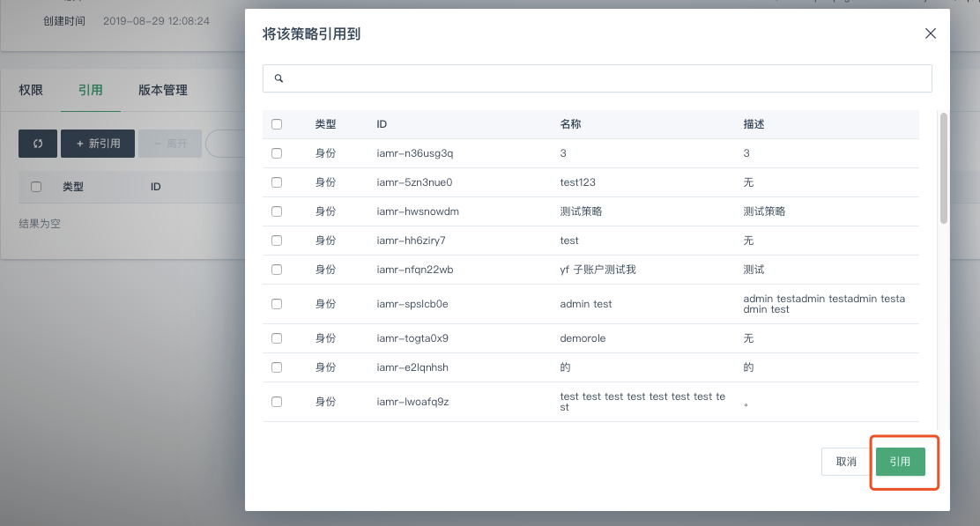Click the refresh icon button
980x526 pixels.
(x=38, y=144)
